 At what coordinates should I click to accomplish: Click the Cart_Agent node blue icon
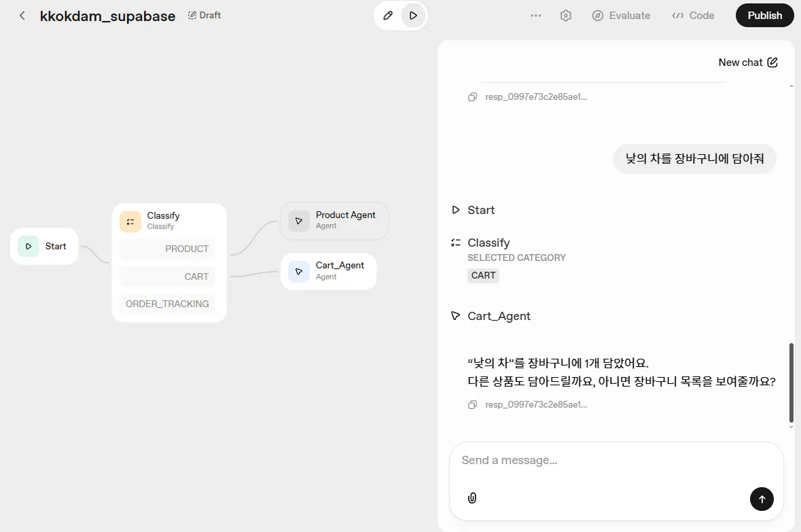299,272
